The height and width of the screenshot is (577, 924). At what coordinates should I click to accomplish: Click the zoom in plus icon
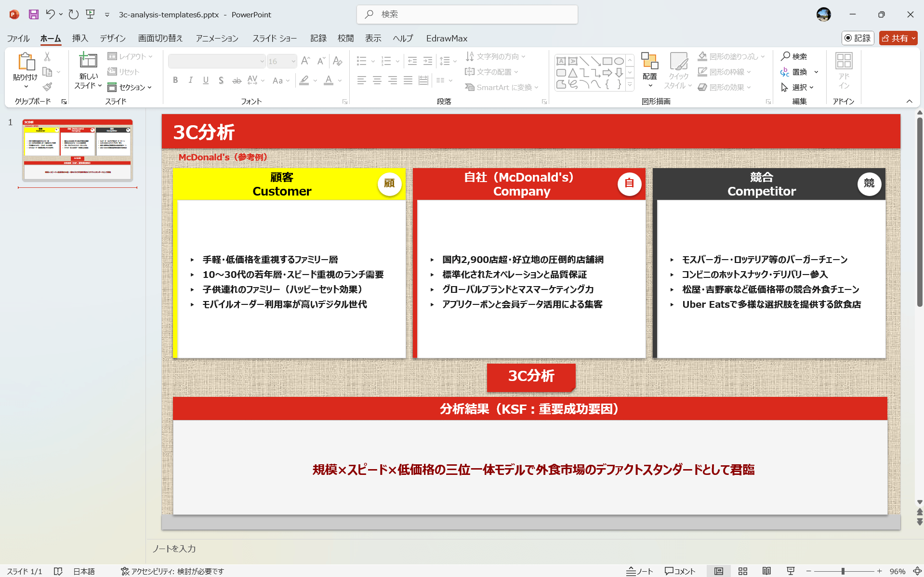pyautogui.click(x=879, y=571)
